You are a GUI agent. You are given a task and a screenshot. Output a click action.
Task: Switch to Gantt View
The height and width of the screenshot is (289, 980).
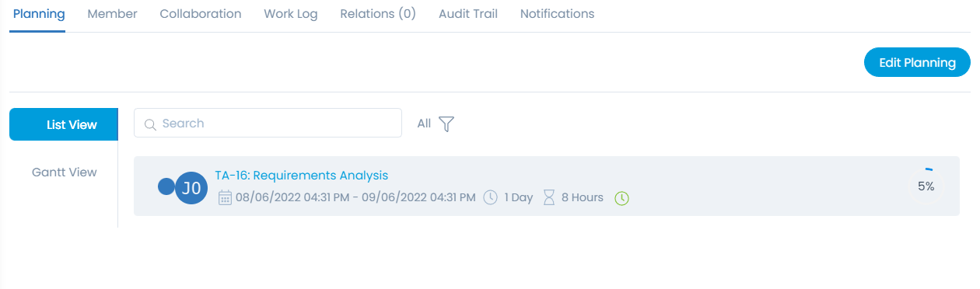tap(65, 172)
